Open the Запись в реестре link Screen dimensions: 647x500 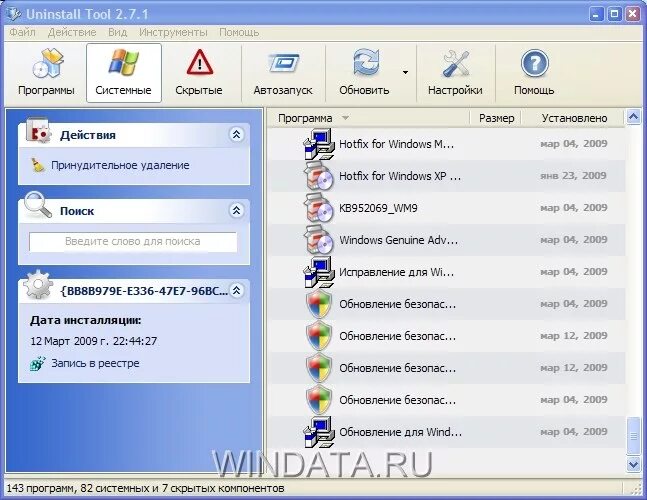[x=95, y=363]
